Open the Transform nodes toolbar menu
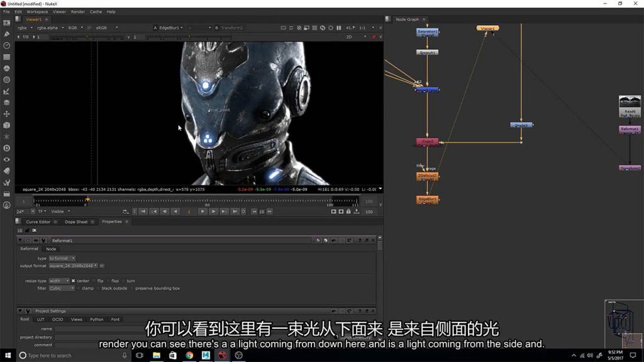The image size is (644, 362). click(6, 114)
